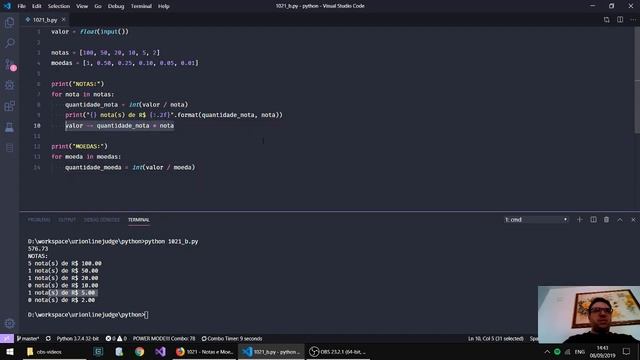This screenshot has width=640, height=360.
Task: Open the bottom list icon in activity bar
Action: tap(9, 148)
